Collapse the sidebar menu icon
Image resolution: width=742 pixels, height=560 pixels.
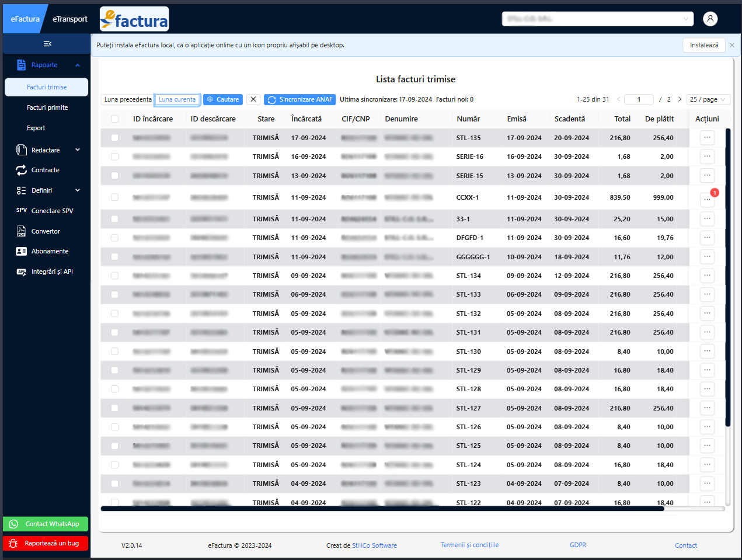tap(47, 44)
